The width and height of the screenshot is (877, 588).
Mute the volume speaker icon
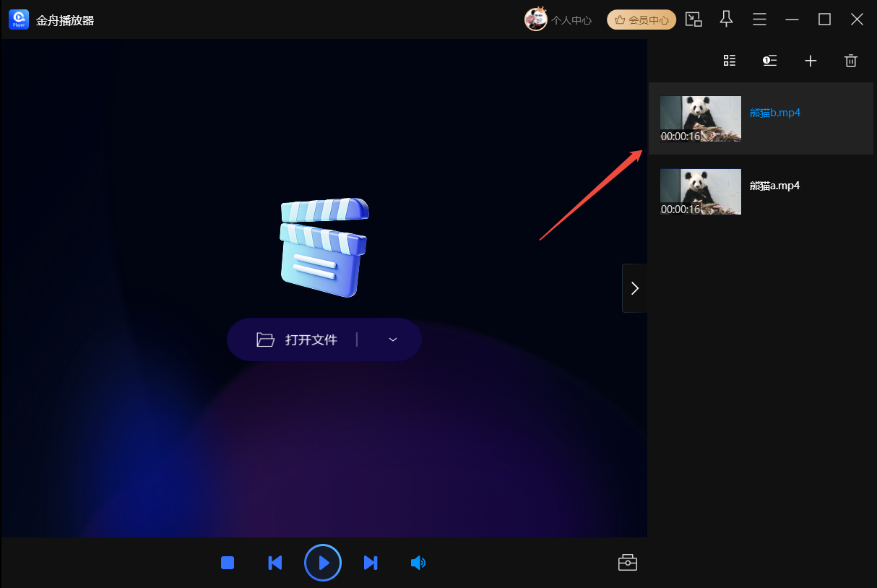point(418,563)
